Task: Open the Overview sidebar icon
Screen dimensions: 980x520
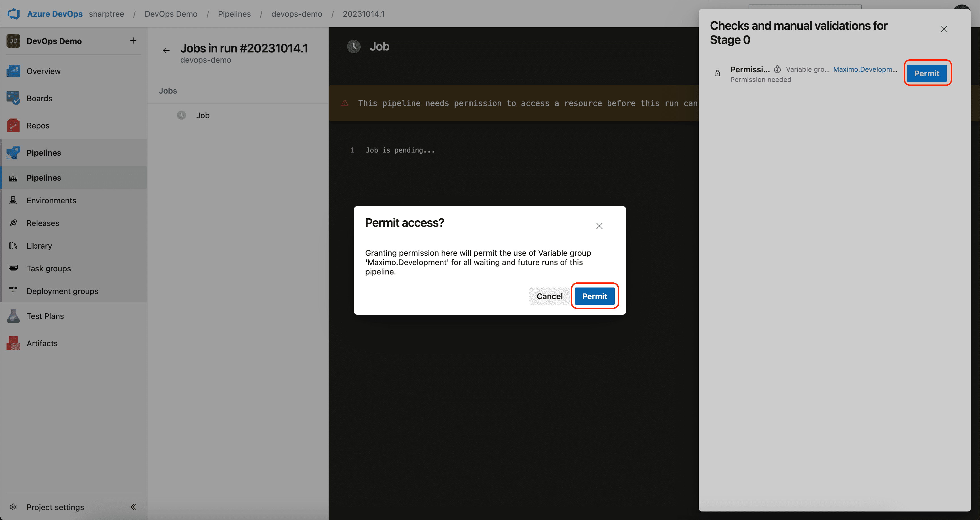Action: click(13, 71)
